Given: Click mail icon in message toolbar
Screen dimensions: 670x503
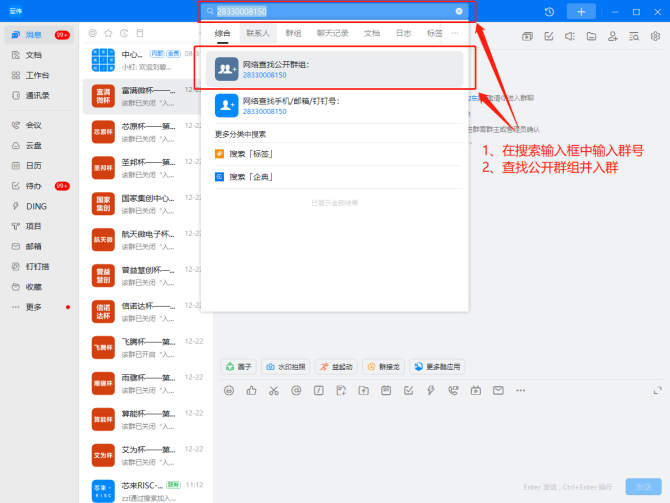Looking at the screenshot, I should click(498, 390).
